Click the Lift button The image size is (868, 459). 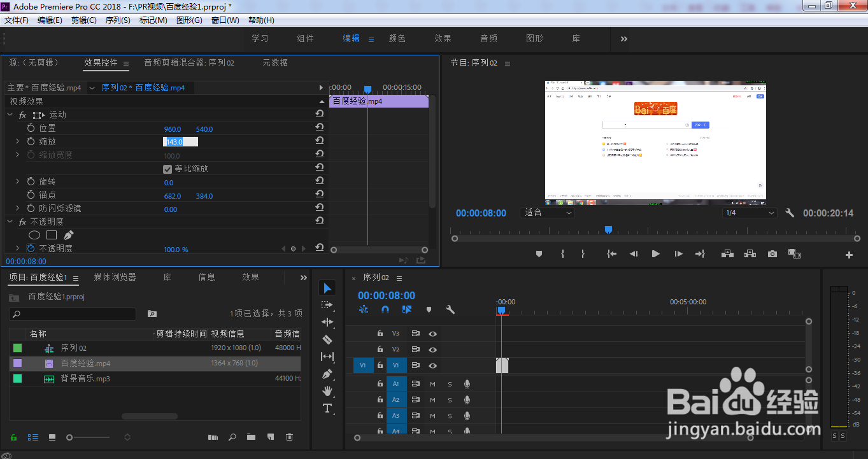click(727, 253)
